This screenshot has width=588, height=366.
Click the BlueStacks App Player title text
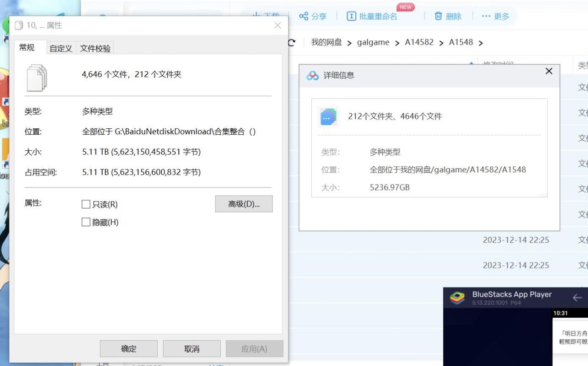(512, 294)
